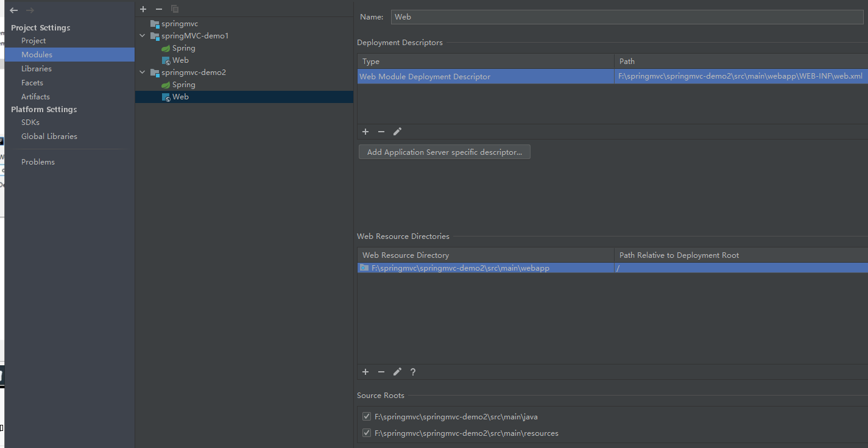Click src\main\resources source root path text

[467, 433]
